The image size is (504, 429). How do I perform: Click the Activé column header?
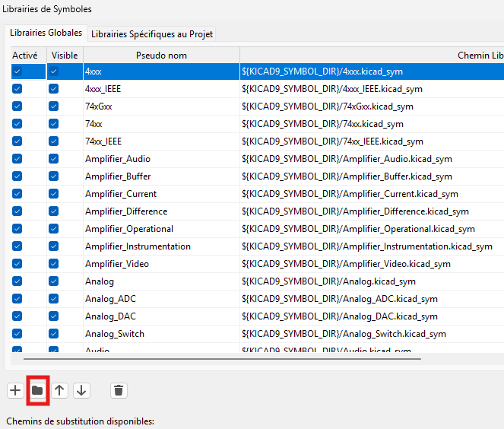(29, 56)
